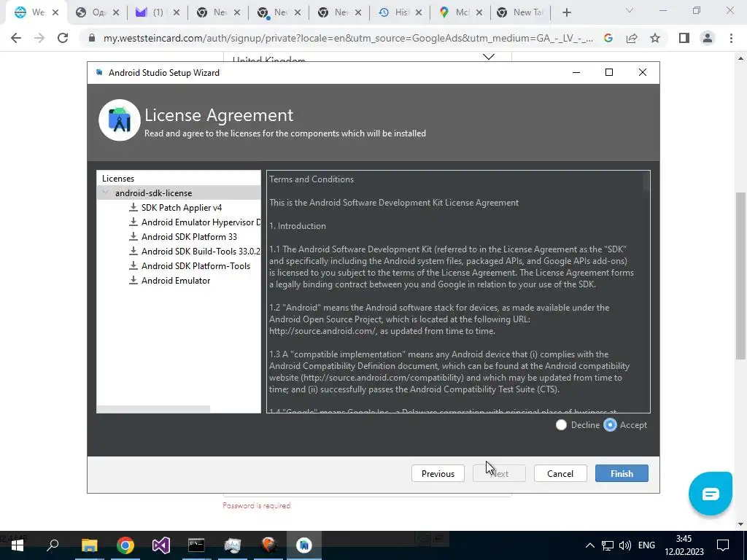Open the tab search dropdown in Chrome
The height and width of the screenshot is (560, 747).
[x=630, y=10]
